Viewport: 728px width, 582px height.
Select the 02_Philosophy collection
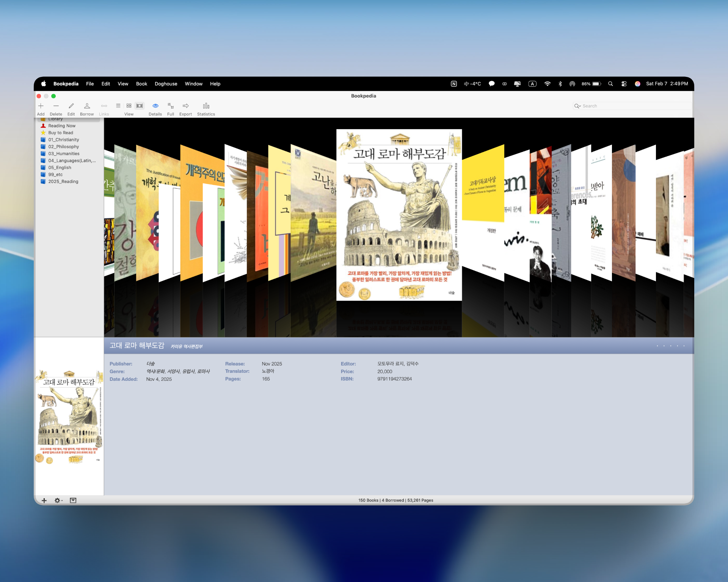tap(63, 147)
